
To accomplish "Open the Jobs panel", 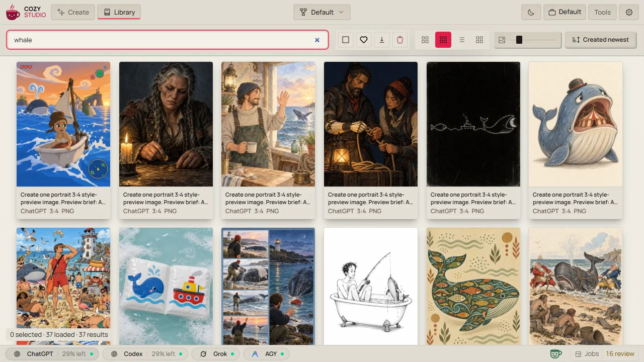I will (x=587, y=354).
